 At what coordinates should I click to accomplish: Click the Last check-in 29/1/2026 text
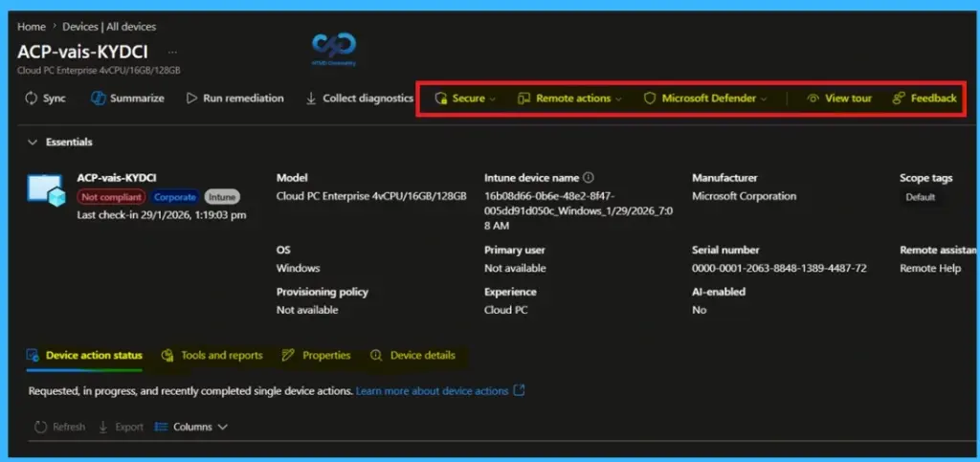coord(161,215)
